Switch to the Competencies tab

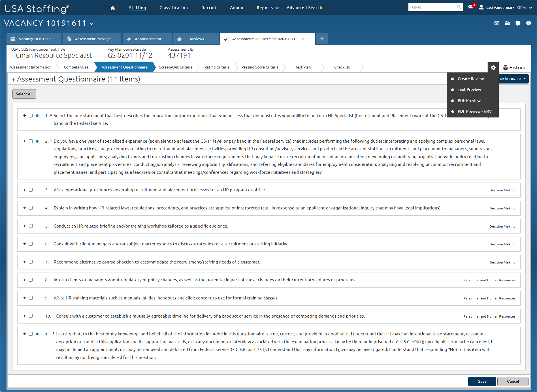[x=76, y=67]
